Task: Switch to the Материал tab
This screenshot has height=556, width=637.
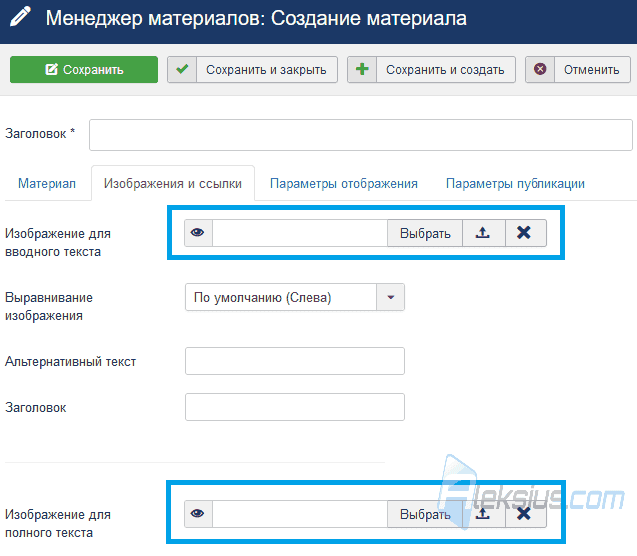Action: coord(47,184)
